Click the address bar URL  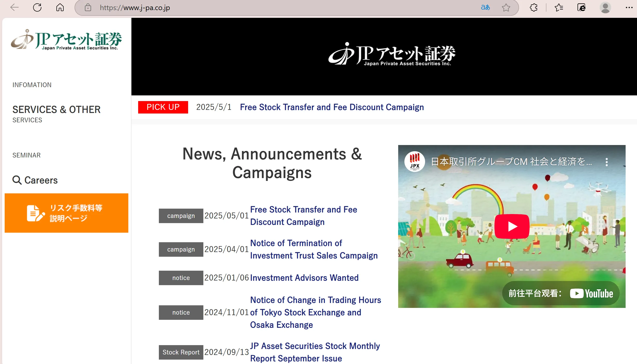pyautogui.click(x=135, y=8)
